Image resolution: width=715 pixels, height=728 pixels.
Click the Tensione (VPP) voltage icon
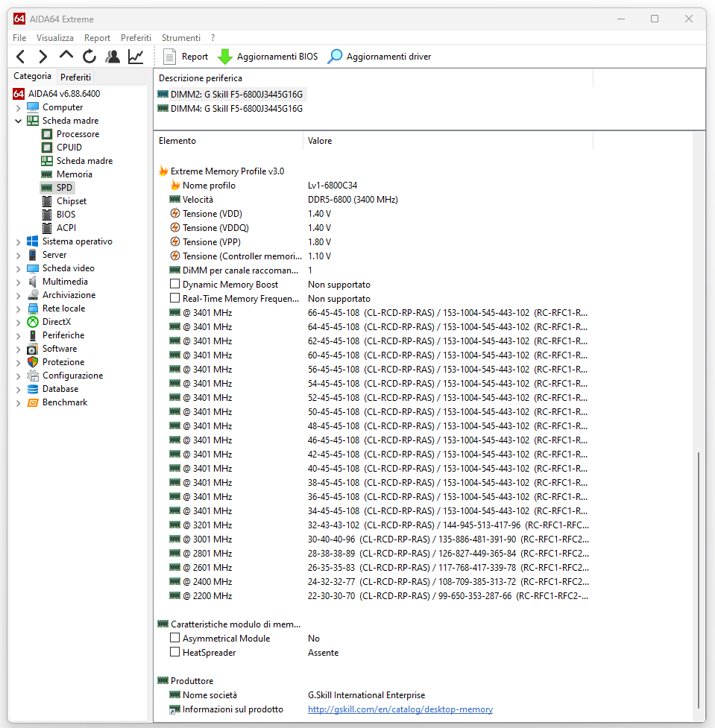(x=175, y=242)
